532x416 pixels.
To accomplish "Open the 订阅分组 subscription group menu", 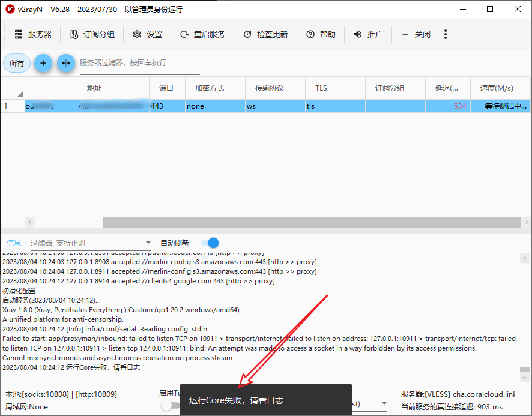I will click(x=92, y=34).
